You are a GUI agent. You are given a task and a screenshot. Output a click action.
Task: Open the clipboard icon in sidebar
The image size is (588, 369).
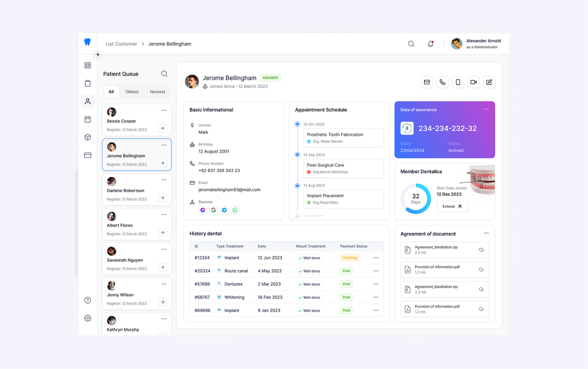point(88,83)
